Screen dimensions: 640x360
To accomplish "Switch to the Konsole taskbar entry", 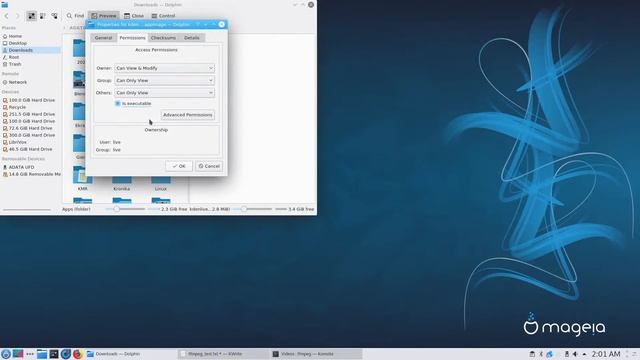I will pyautogui.click(x=316, y=354).
